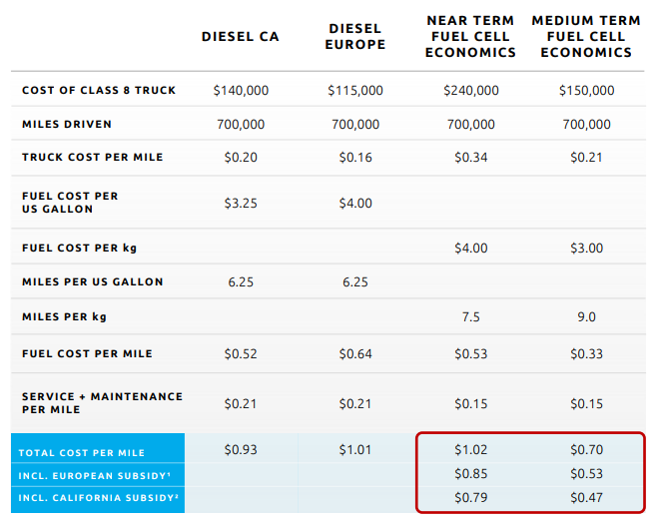Click the $1.02 near term total cost cell
The width and height of the screenshot is (665, 522).
(470, 450)
